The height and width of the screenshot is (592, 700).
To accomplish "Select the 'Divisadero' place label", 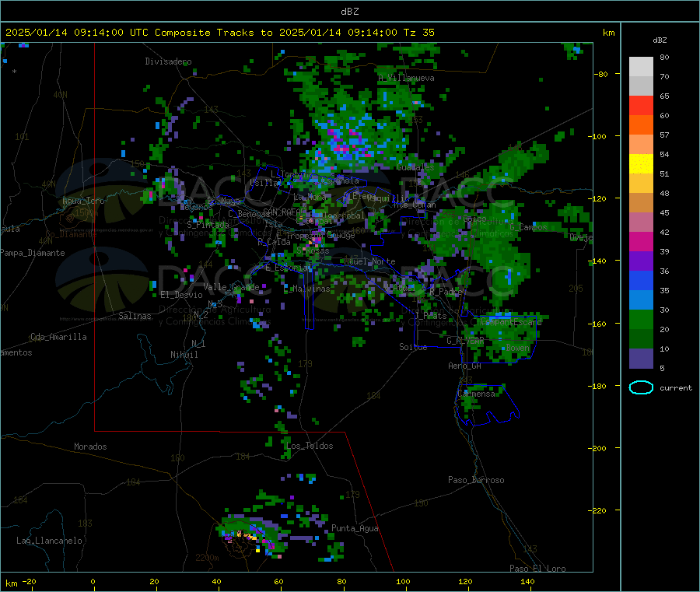I will tap(168, 61).
